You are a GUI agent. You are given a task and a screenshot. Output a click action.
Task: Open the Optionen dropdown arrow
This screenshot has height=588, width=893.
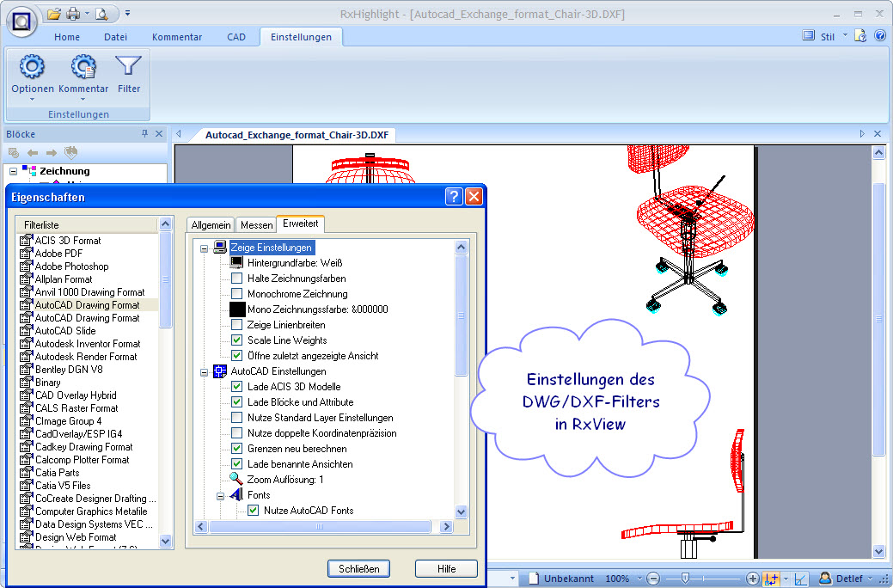click(32, 100)
